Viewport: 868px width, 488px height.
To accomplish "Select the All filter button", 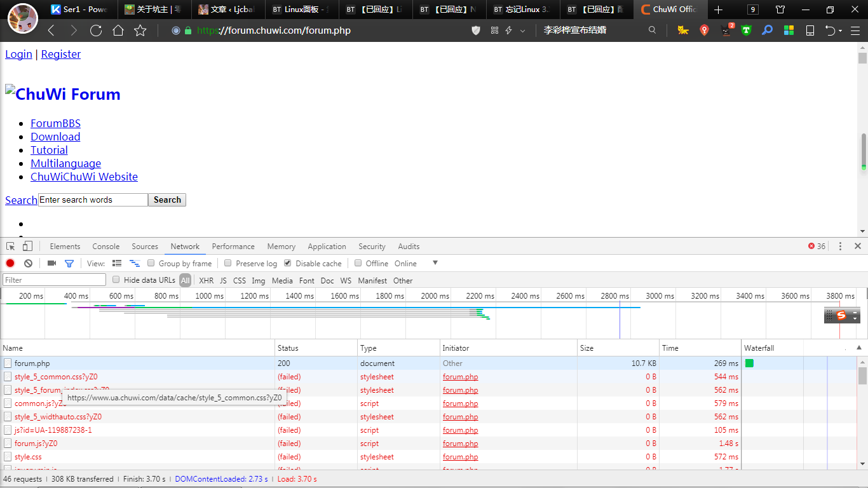I will click(x=185, y=280).
